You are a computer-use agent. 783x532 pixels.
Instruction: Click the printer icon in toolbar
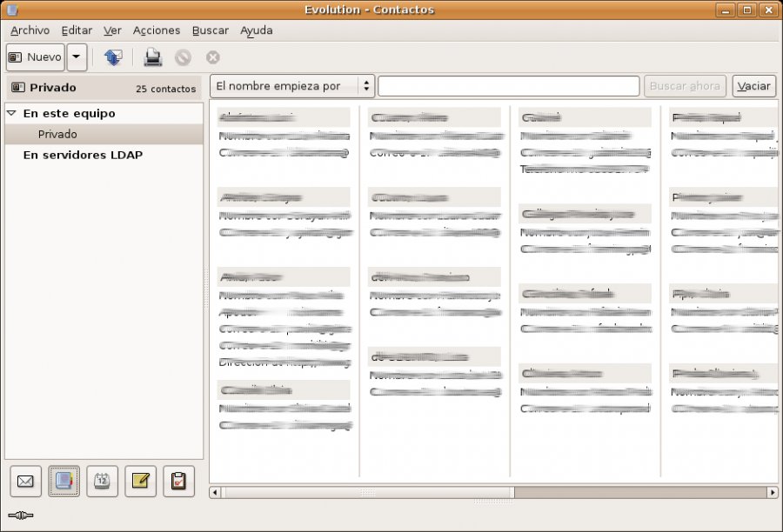point(153,57)
